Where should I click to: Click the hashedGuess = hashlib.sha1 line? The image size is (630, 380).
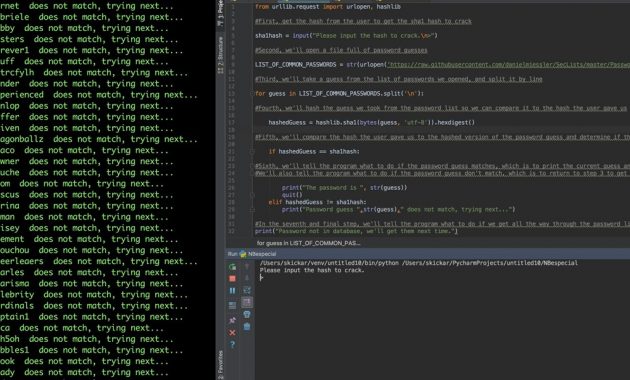pos(371,123)
